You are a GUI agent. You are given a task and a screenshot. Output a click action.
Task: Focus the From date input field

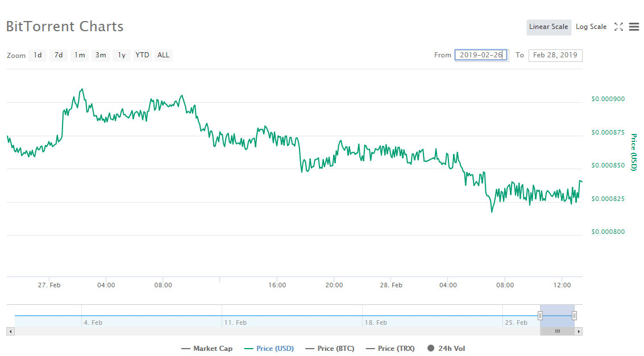point(482,56)
